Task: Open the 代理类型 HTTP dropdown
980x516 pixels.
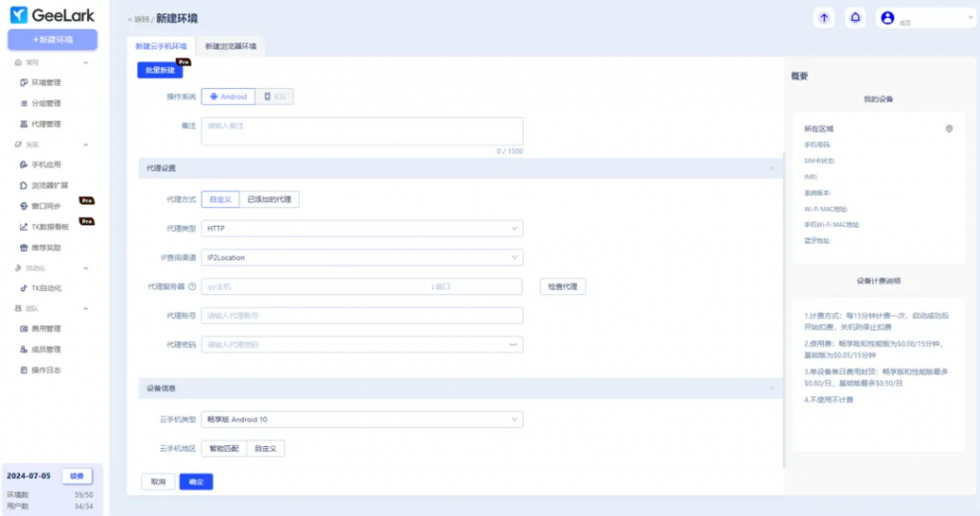Action: tap(362, 229)
